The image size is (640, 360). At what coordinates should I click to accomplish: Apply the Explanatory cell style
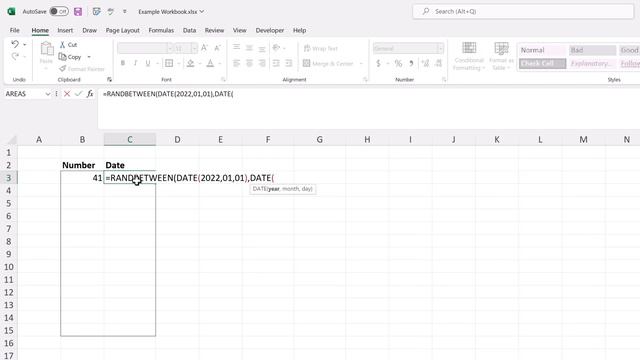tap(592, 64)
